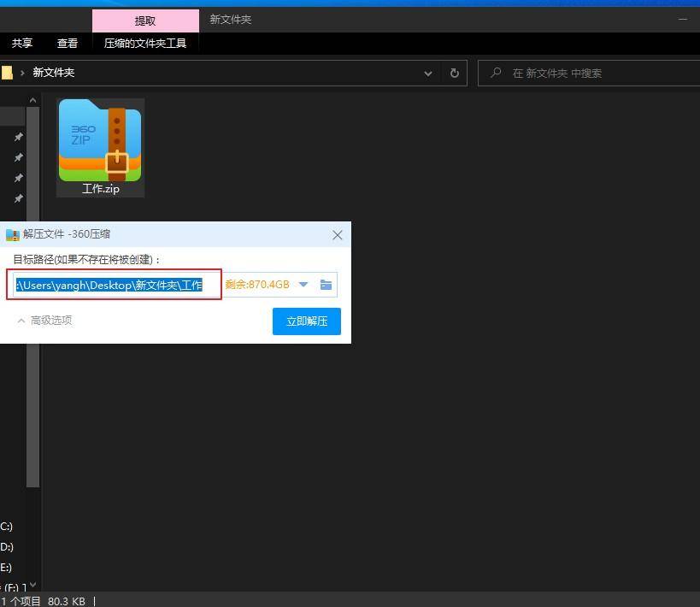Open 压缩的文件夹工具 tab
700x607 pixels.
pos(145,44)
